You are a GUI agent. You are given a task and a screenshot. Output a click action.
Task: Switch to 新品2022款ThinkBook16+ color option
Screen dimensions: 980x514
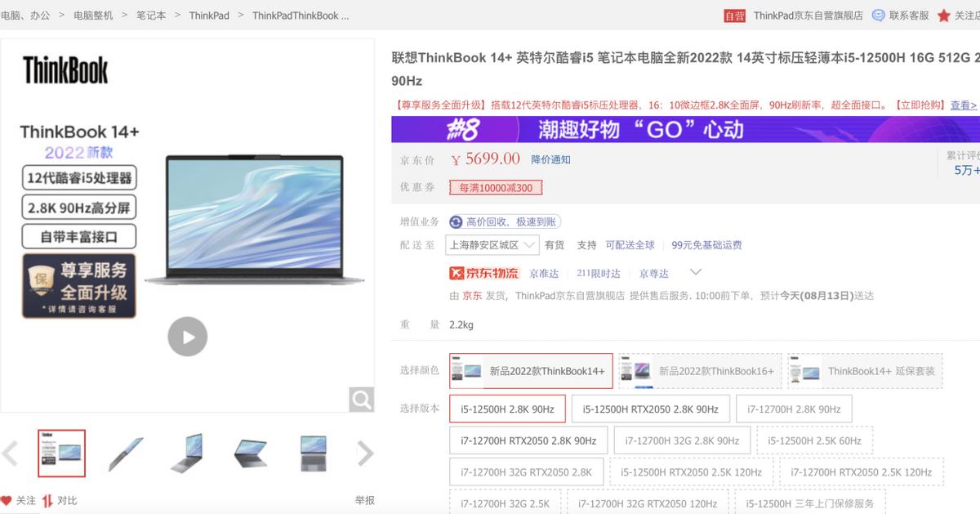[698, 370]
